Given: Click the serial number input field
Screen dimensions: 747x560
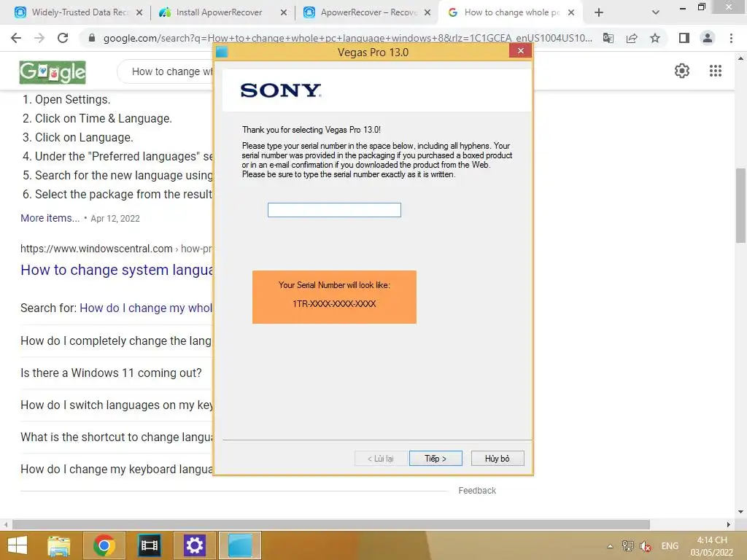Looking at the screenshot, I should [x=334, y=210].
